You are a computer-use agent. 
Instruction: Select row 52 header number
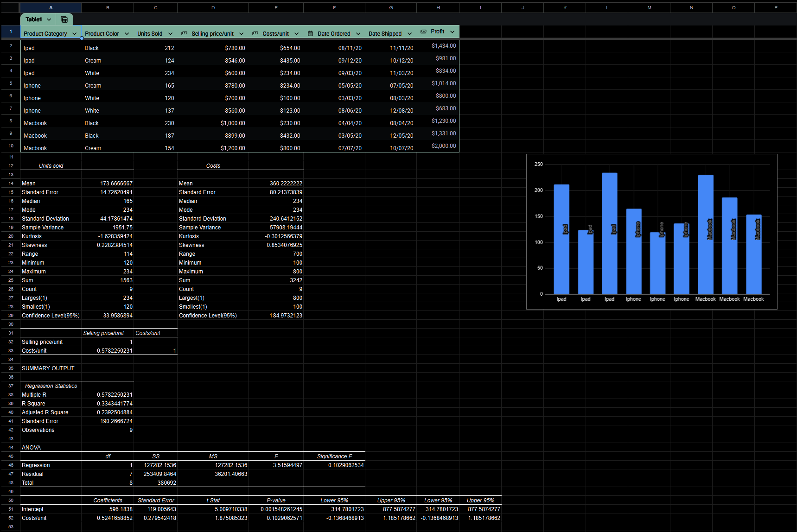[x=10, y=518]
